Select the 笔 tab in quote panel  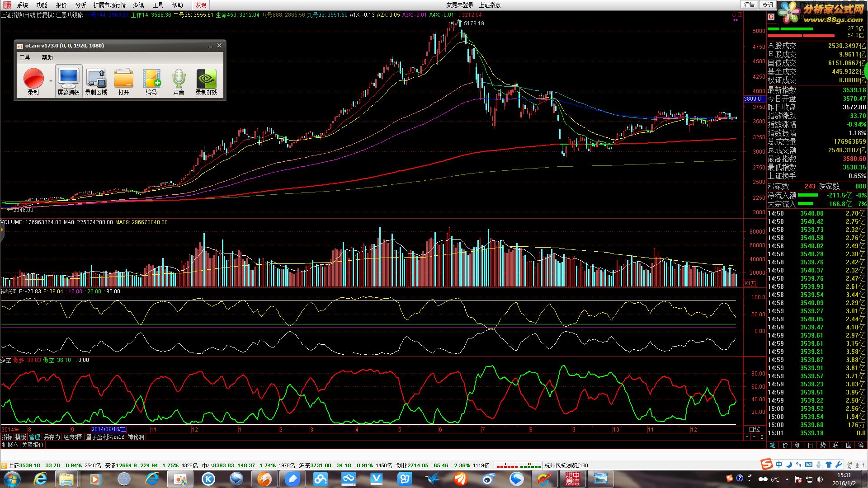tap(772, 445)
